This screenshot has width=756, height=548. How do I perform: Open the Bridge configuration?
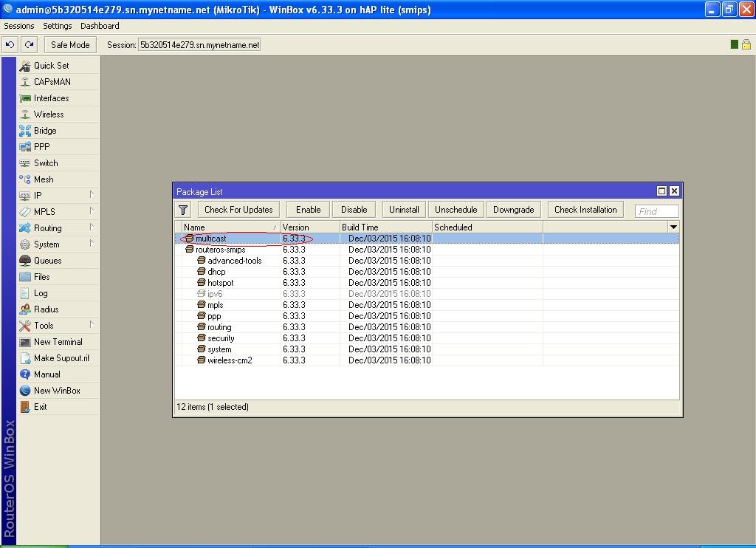(45, 131)
